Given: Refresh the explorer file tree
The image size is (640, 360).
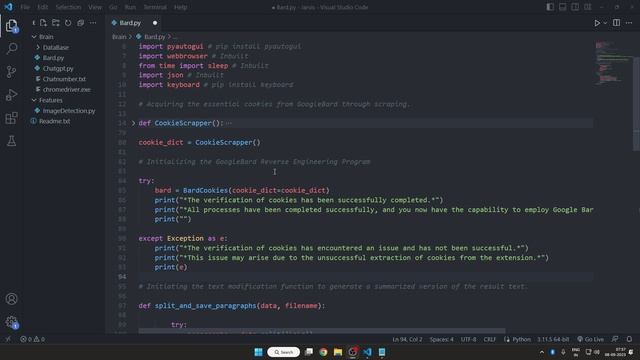Looking at the screenshot, I should 68,23.
